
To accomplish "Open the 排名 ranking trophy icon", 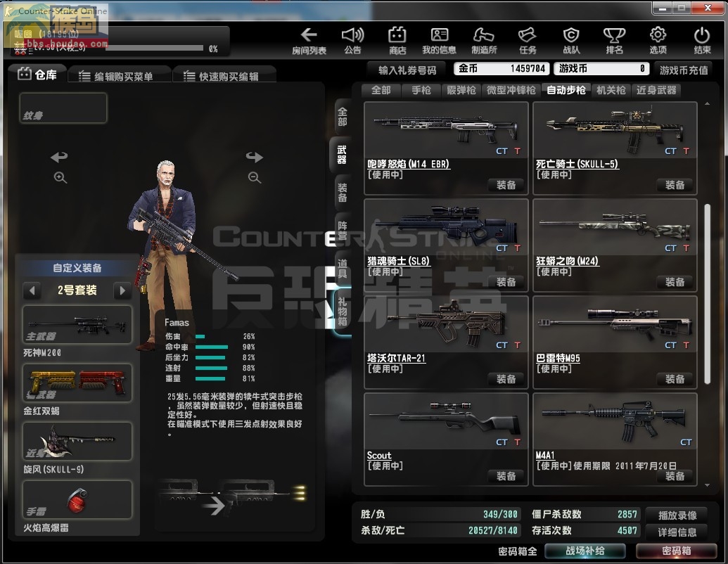I will coord(614,41).
